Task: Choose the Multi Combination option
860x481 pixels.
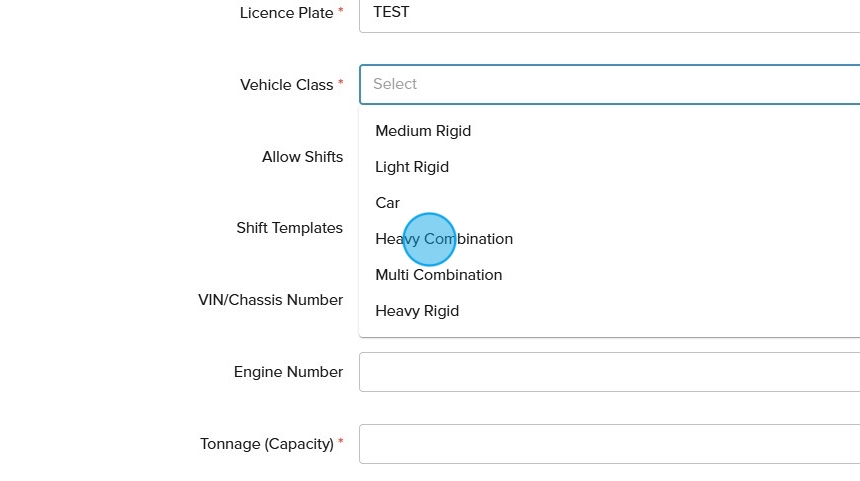Action: pos(439,275)
